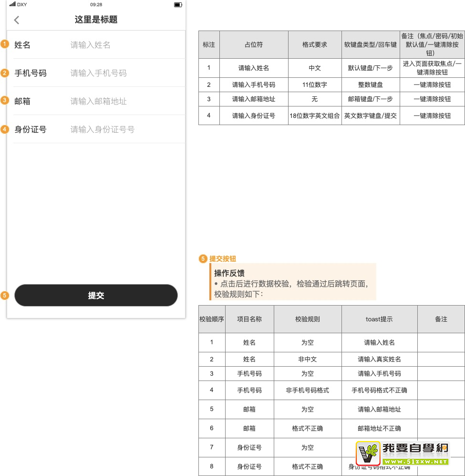
Task: Click the orange annotation marker 4
Action: [x=5, y=129]
